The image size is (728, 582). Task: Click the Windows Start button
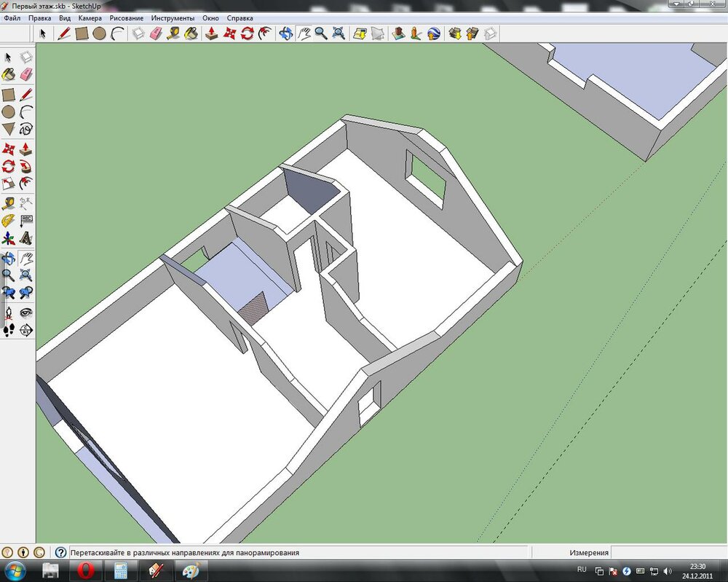point(15,570)
